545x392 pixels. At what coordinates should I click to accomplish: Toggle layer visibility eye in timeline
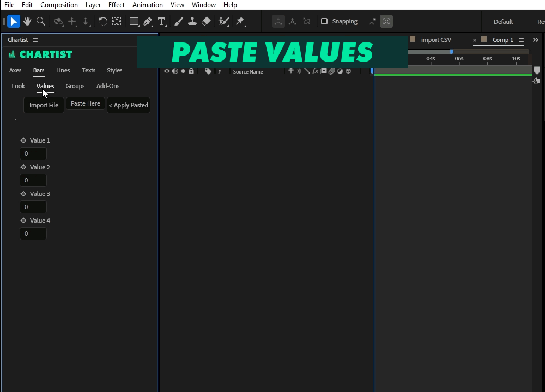(x=167, y=71)
